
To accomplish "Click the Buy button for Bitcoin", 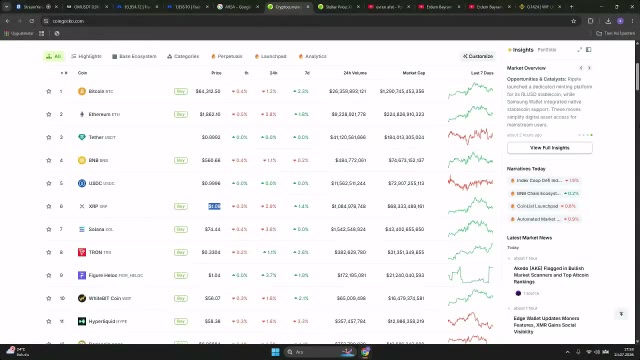I will (180, 91).
